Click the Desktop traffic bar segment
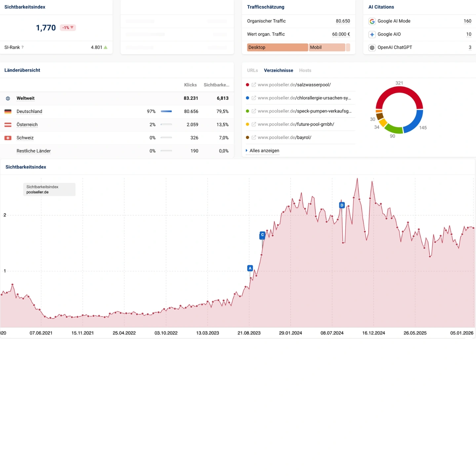 tap(277, 47)
